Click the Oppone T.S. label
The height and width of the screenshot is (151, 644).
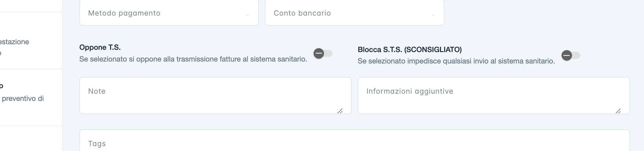point(100,48)
